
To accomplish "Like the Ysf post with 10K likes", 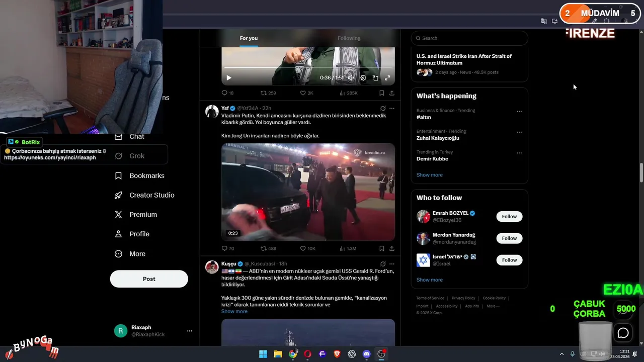I will (307, 248).
